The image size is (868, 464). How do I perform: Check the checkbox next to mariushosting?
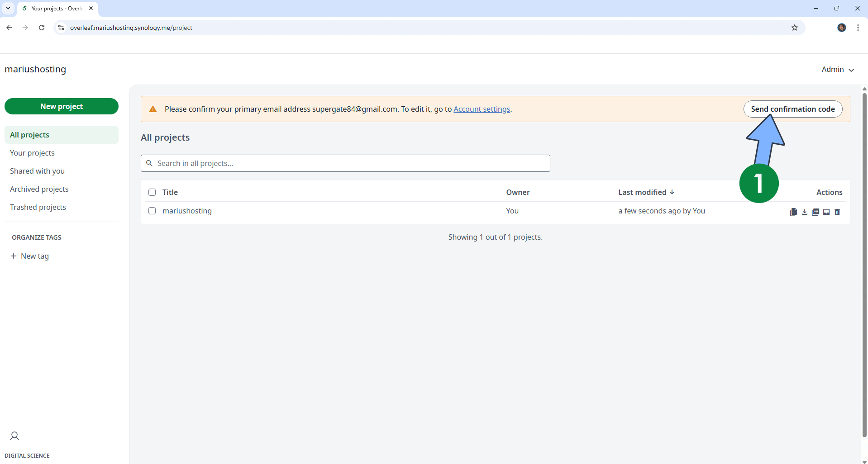tap(152, 211)
